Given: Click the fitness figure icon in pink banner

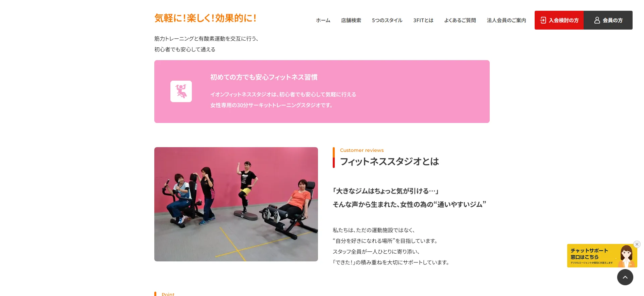Looking at the screenshot, I should coord(181,91).
